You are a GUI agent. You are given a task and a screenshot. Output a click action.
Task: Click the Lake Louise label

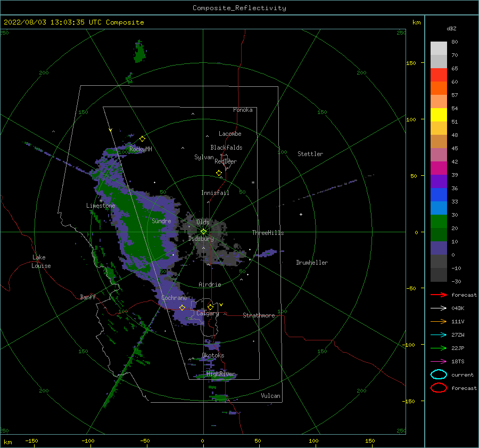pyautogui.click(x=41, y=262)
